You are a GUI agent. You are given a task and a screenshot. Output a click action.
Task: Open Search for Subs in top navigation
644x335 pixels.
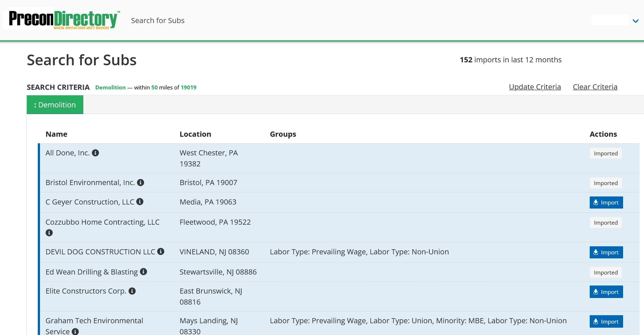(158, 21)
